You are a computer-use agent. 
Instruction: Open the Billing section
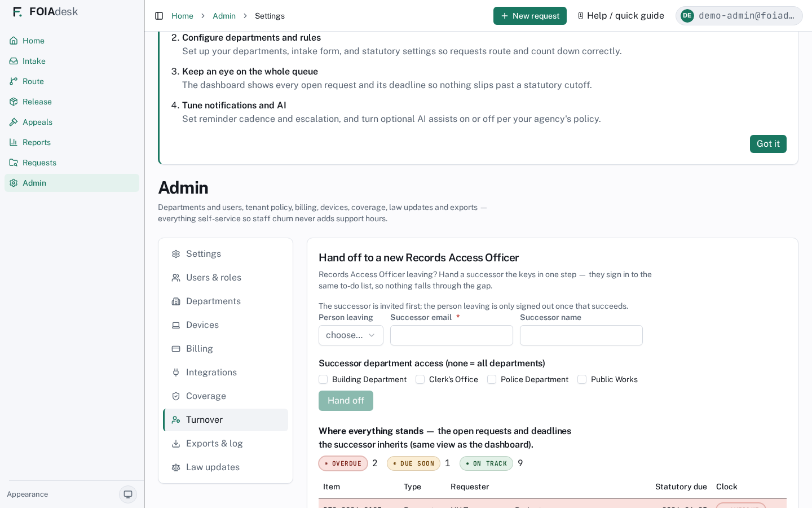[226, 349]
